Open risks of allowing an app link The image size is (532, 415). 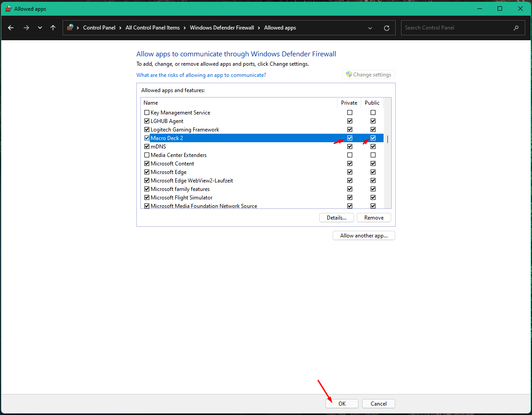tap(201, 75)
